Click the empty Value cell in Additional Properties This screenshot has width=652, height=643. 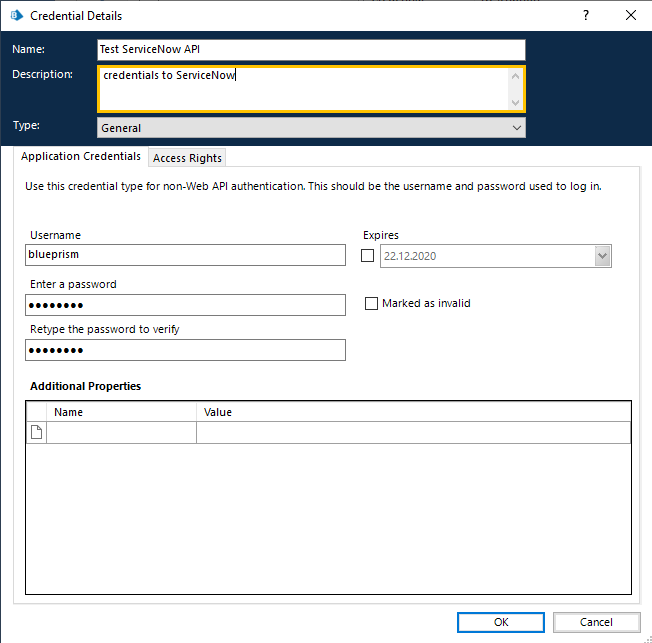(412, 432)
